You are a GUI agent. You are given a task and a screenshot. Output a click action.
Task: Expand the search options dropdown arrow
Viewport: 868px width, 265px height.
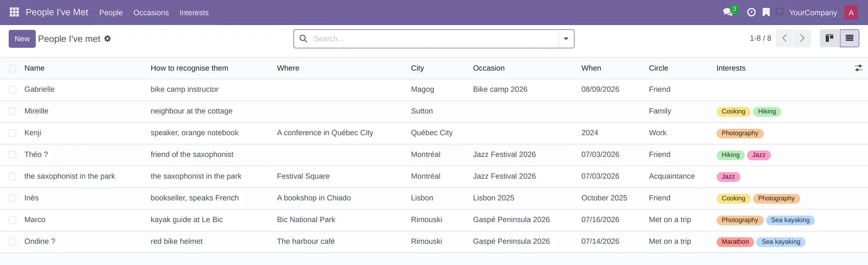point(566,39)
